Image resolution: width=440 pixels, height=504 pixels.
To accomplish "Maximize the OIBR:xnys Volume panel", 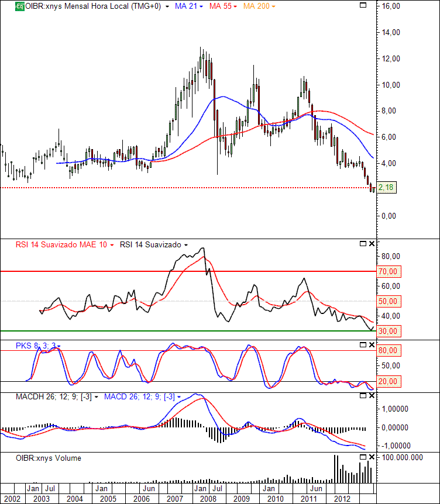I will click(x=363, y=457).
